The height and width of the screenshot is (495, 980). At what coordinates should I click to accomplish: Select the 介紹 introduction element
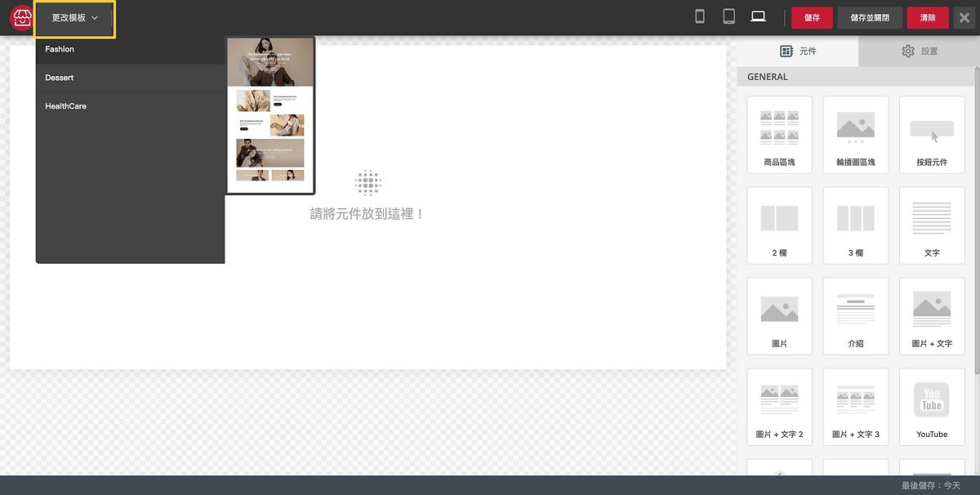[x=856, y=316]
